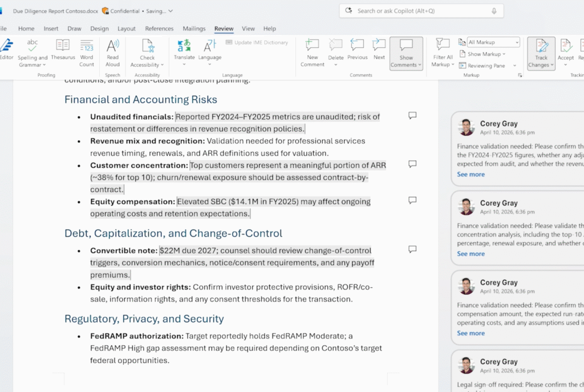Open the Reviewing Pane
Screen dimensions: 584x392
point(486,66)
